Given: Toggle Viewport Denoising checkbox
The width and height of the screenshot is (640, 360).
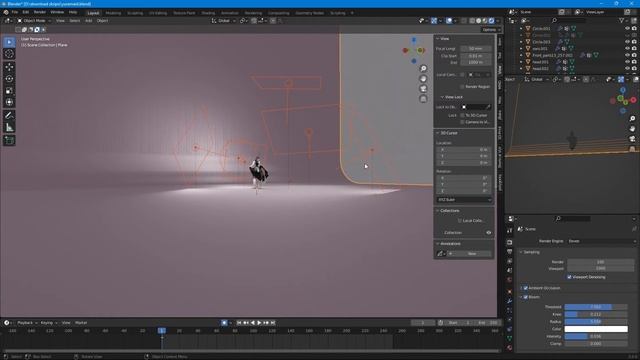Looking at the screenshot, I should pyautogui.click(x=569, y=277).
